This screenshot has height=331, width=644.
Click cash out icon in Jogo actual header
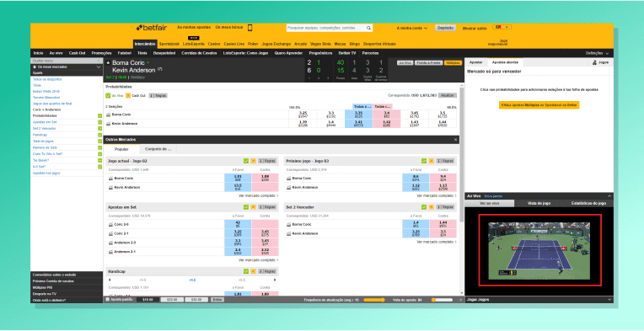pyautogui.click(x=254, y=161)
